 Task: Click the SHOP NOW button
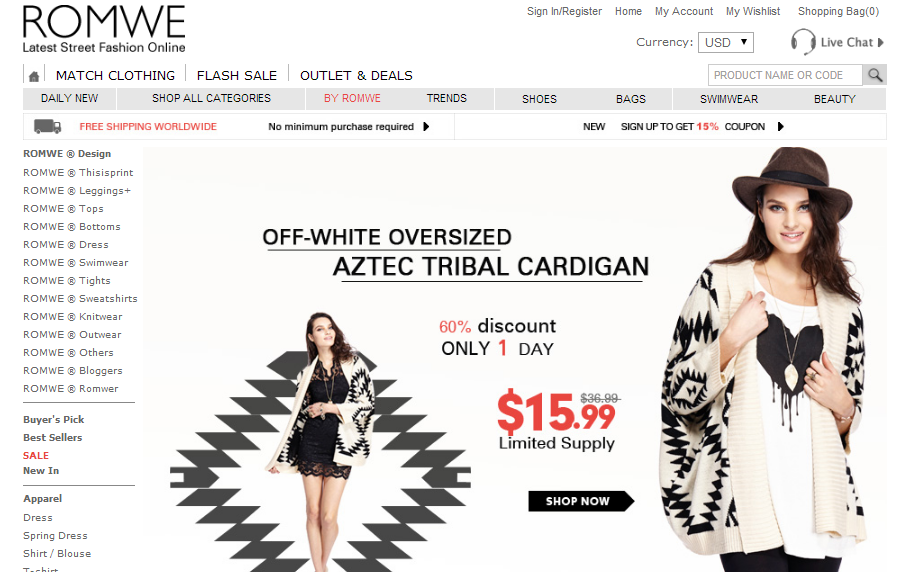(x=580, y=501)
